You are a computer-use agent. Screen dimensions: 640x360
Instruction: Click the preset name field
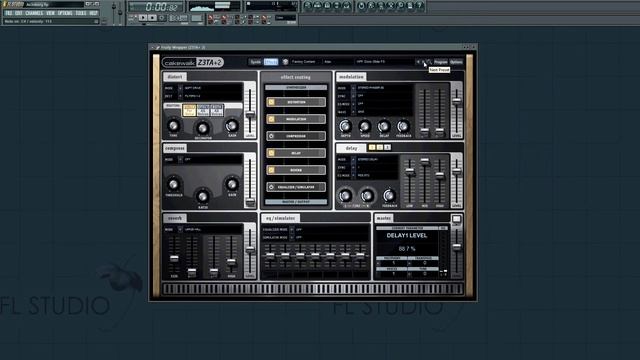[384, 62]
